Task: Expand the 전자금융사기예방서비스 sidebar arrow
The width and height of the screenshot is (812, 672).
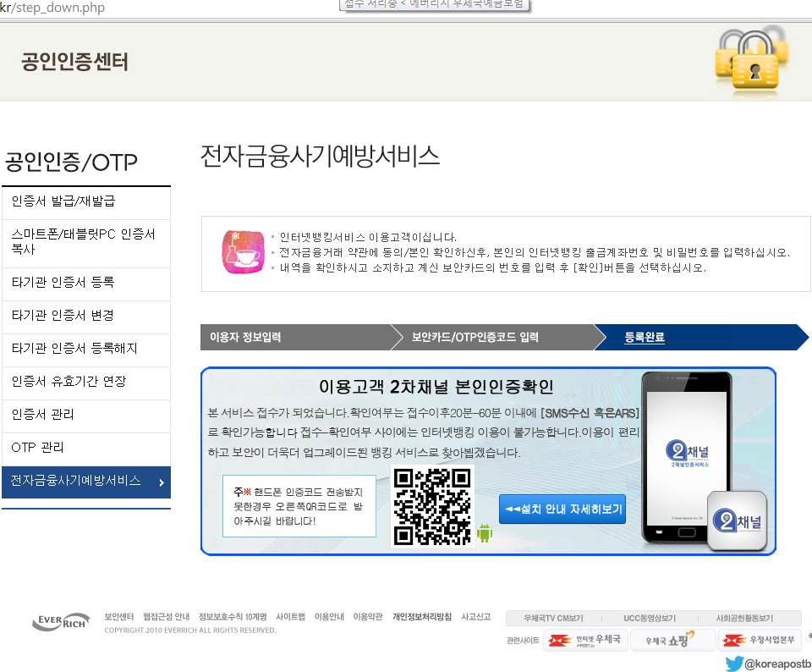Action: [161, 482]
